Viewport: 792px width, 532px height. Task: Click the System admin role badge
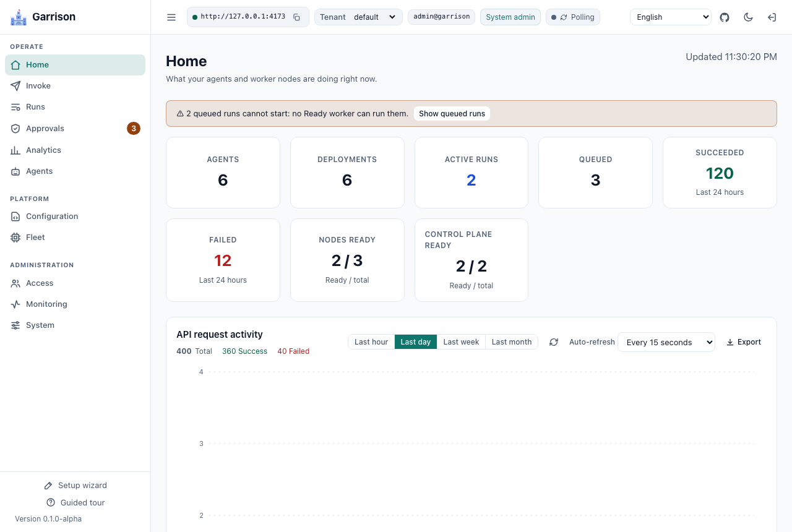510,17
